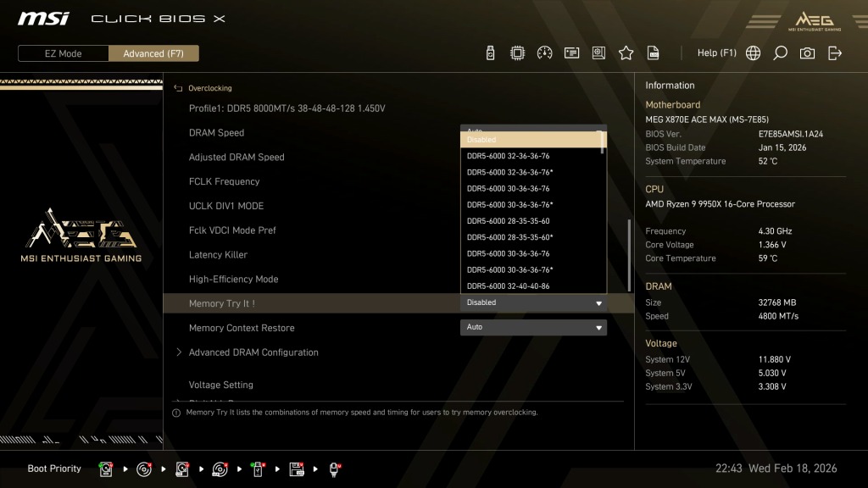Open the Memory Try It ! dropdown
The width and height of the screenshot is (868, 488).
point(533,302)
